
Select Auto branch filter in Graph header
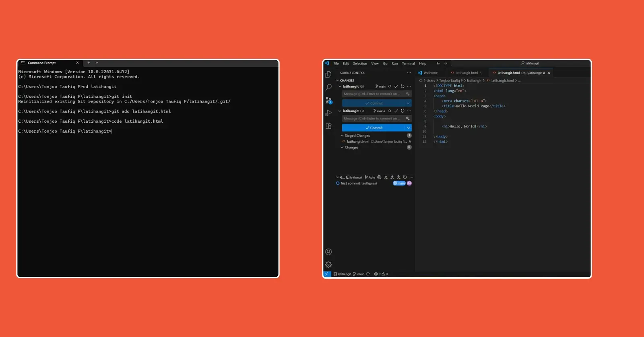370,177
